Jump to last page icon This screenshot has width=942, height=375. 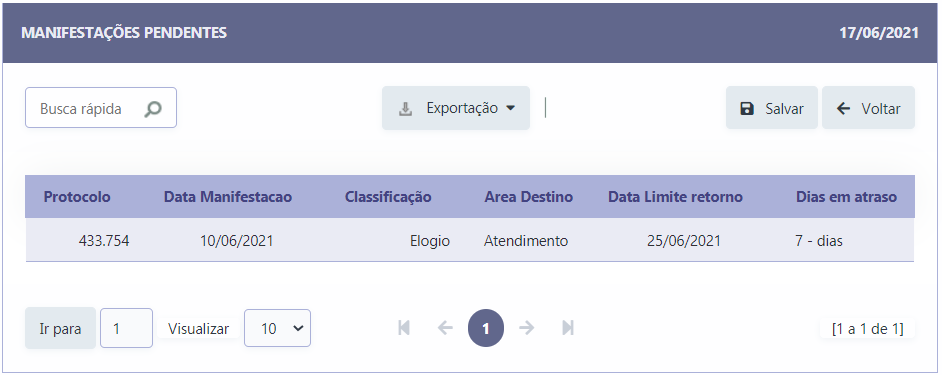coord(568,328)
